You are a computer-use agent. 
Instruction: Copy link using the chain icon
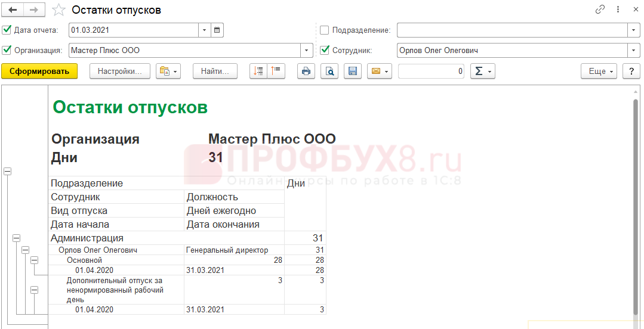[600, 10]
